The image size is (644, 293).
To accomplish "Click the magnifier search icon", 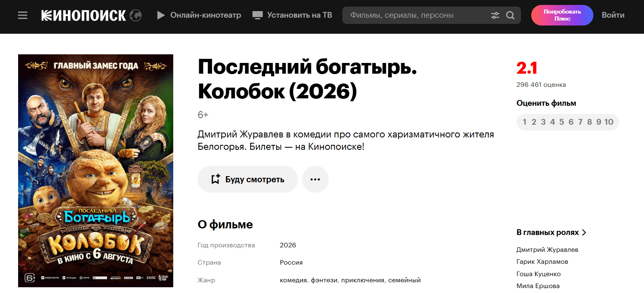I will (510, 16).
